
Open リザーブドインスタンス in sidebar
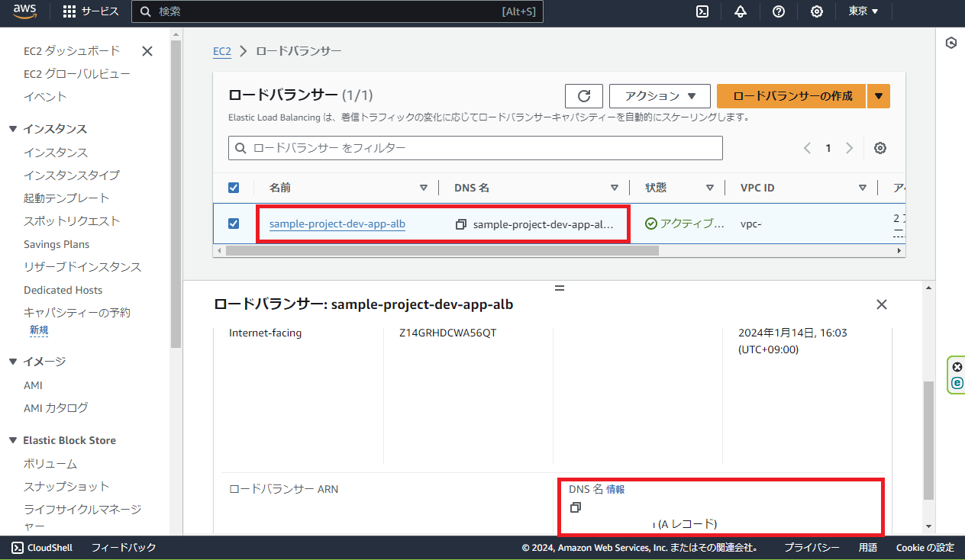point(82,267)
